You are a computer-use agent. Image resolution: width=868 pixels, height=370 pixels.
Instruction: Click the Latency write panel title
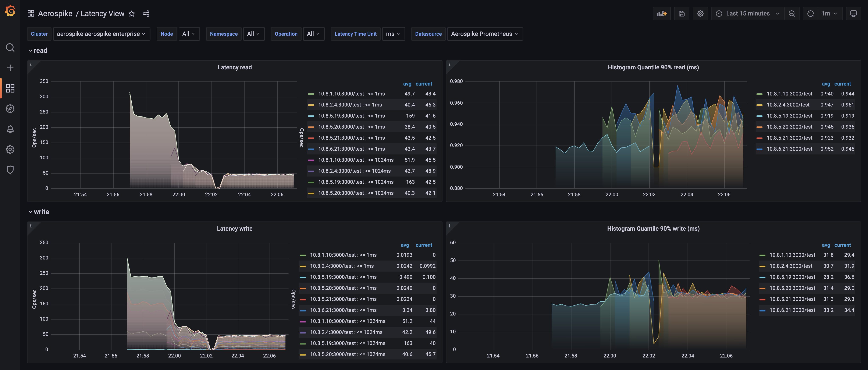click(x=235, y=228)
